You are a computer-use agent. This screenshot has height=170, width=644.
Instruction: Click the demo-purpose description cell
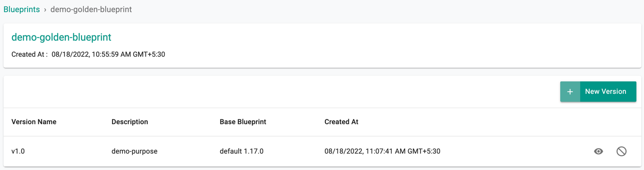point(135,151)
